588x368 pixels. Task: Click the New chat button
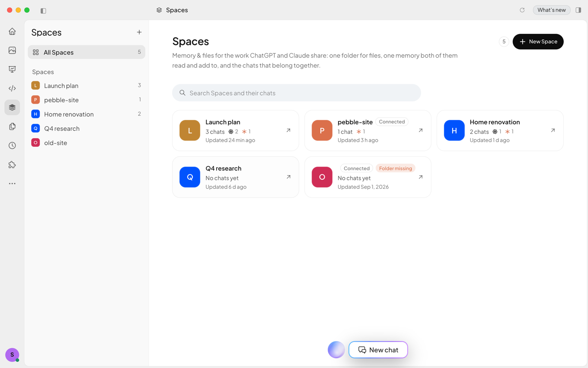pos(378,350)
